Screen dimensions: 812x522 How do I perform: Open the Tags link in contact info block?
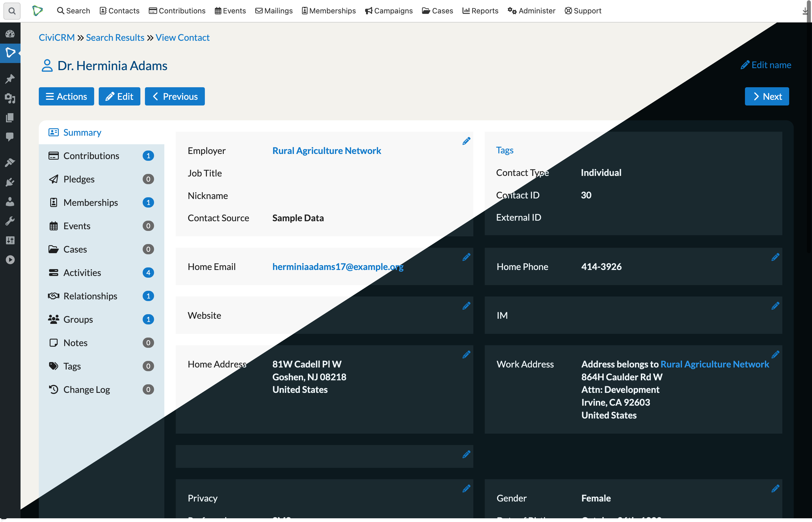(505, 150)
